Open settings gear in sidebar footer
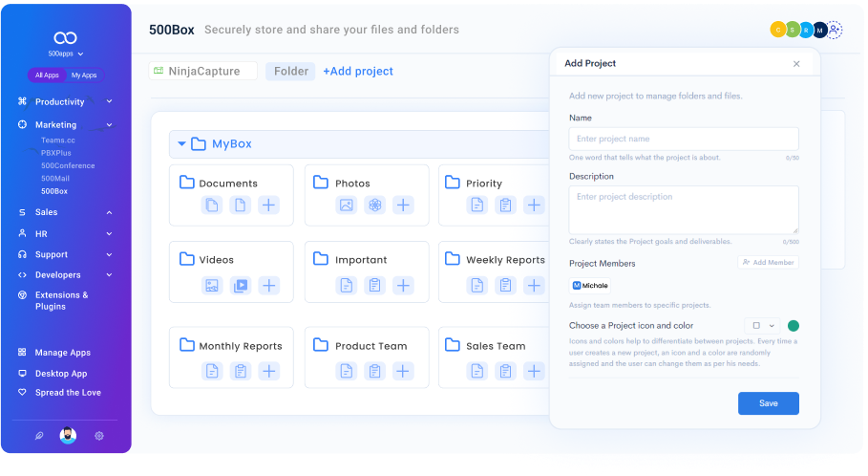This screenshot has width=868, height=476. coord(98,436)
